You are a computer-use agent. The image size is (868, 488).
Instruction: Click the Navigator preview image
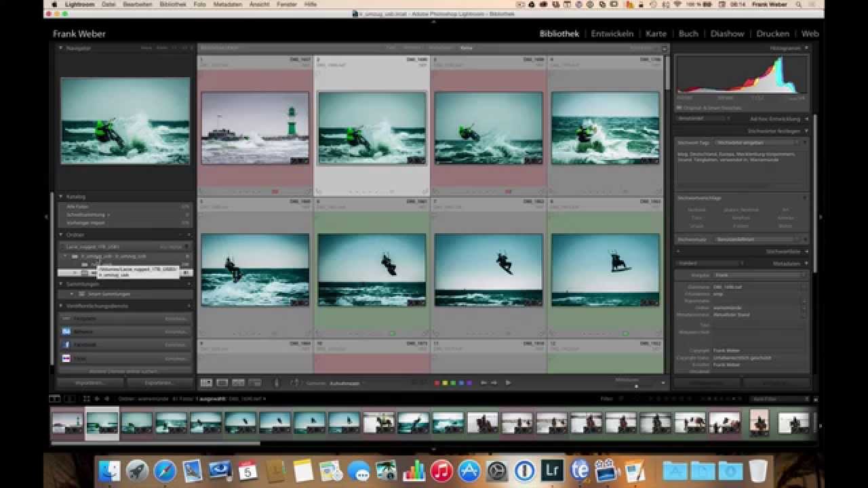[125, 121]
